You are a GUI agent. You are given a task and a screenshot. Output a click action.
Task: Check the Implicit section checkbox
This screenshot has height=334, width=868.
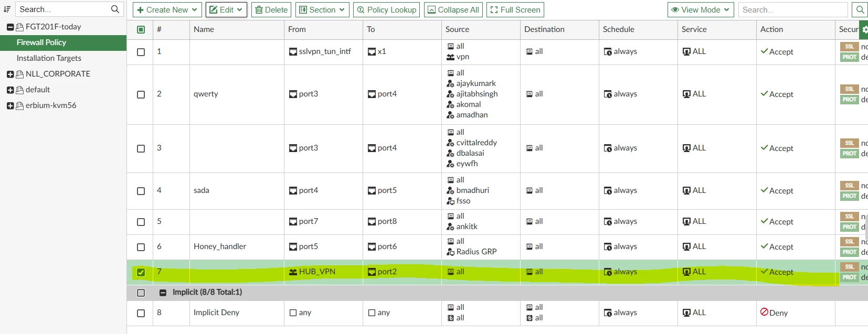coord(141,293)
